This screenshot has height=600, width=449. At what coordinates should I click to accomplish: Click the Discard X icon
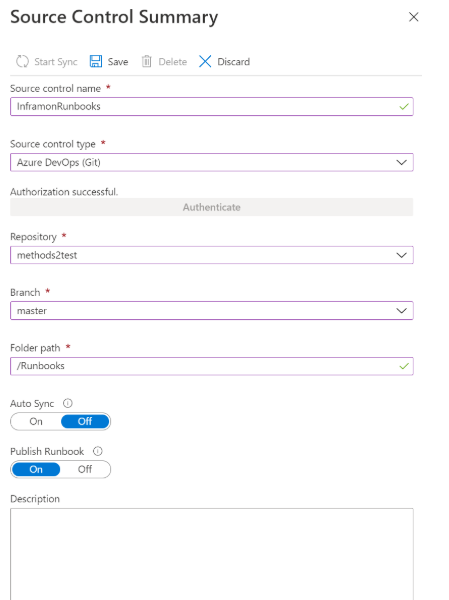(205, 61)
